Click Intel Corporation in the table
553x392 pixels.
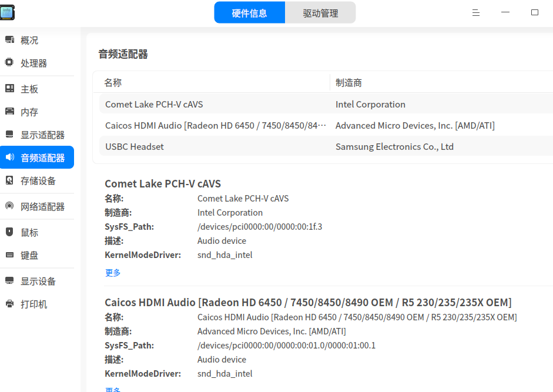pos(370,105)
